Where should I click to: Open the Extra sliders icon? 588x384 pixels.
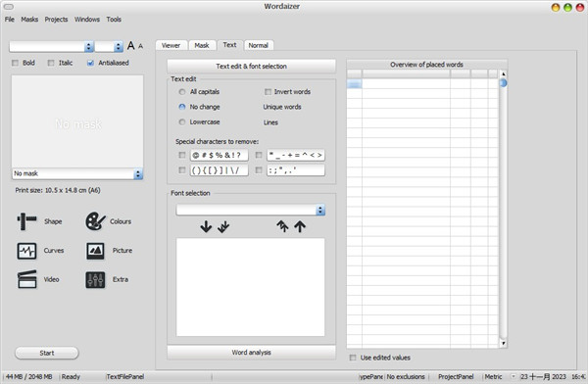[x=96, y=279]
